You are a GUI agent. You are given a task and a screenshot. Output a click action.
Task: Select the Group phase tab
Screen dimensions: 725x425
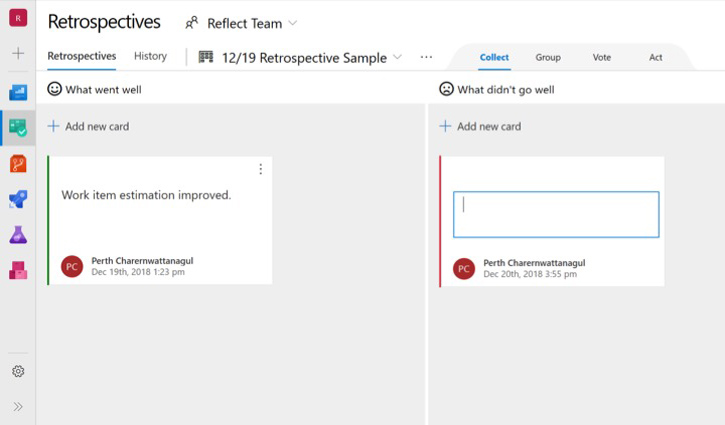(548, 57)
